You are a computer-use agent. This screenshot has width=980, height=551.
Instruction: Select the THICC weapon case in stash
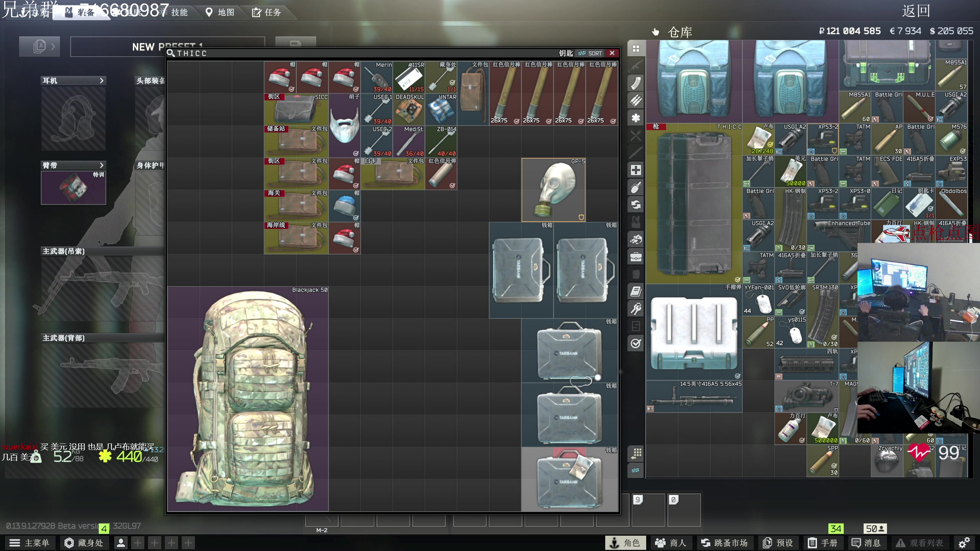coord(694,203)
